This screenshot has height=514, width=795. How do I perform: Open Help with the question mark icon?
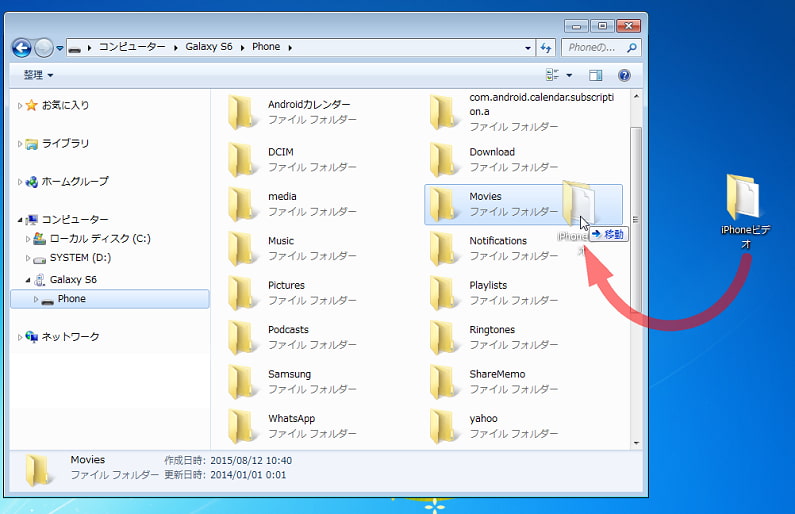[x=624, y=75]
